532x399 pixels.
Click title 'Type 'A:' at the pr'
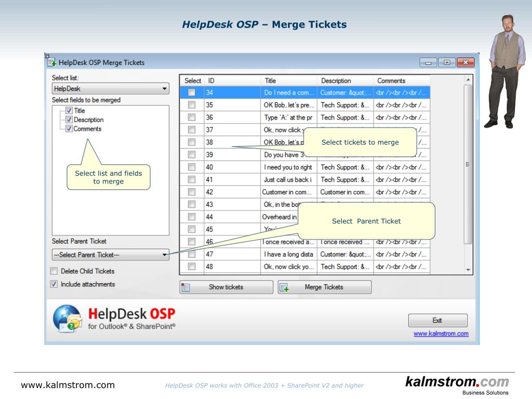click(289, 117)
